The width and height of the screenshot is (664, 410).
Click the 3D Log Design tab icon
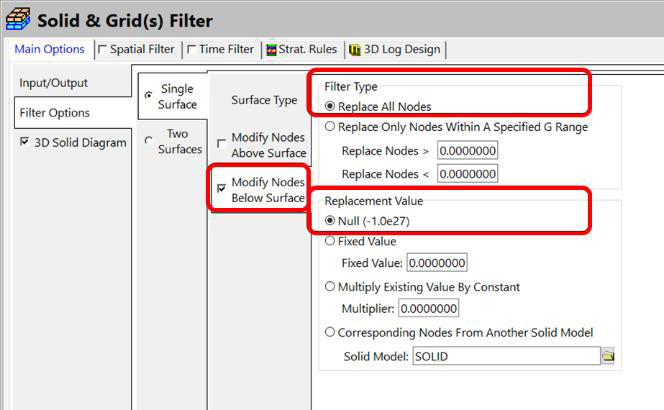tap(354, 50)
